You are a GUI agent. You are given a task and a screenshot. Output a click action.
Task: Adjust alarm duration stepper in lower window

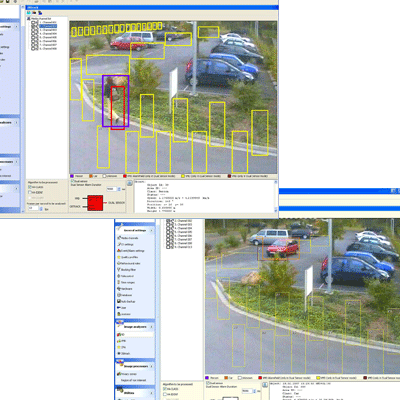254,391
